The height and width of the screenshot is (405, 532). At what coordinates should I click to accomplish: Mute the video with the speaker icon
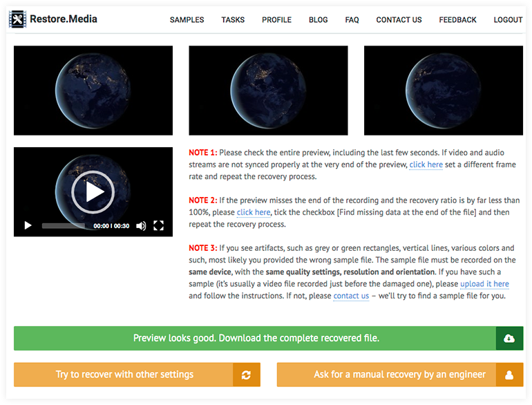(141, 226)
